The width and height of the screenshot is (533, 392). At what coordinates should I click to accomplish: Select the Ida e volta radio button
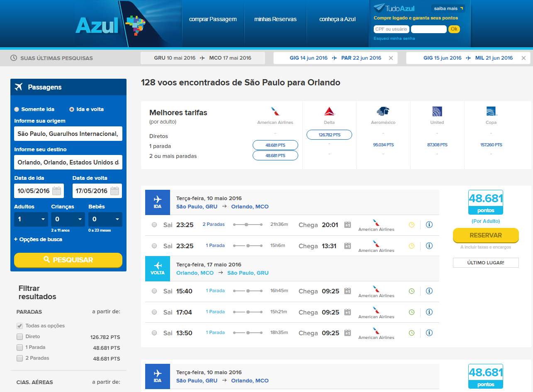72,109
